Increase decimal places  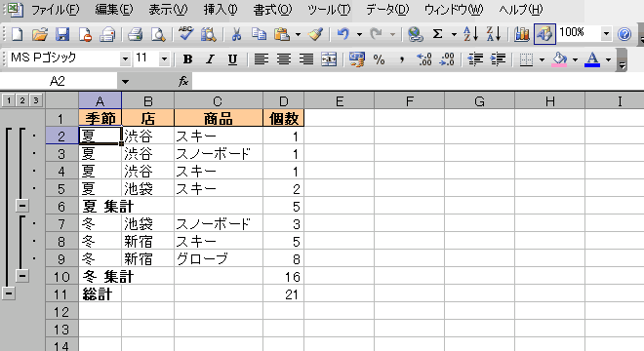(423, 59)
